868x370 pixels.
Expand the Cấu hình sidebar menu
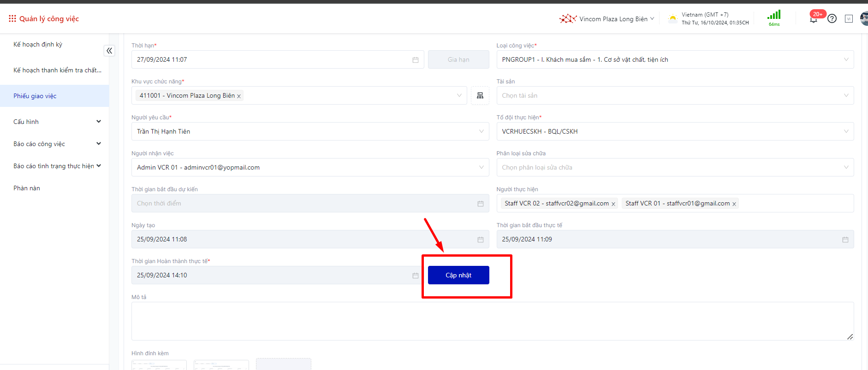[x=54, y=122]
